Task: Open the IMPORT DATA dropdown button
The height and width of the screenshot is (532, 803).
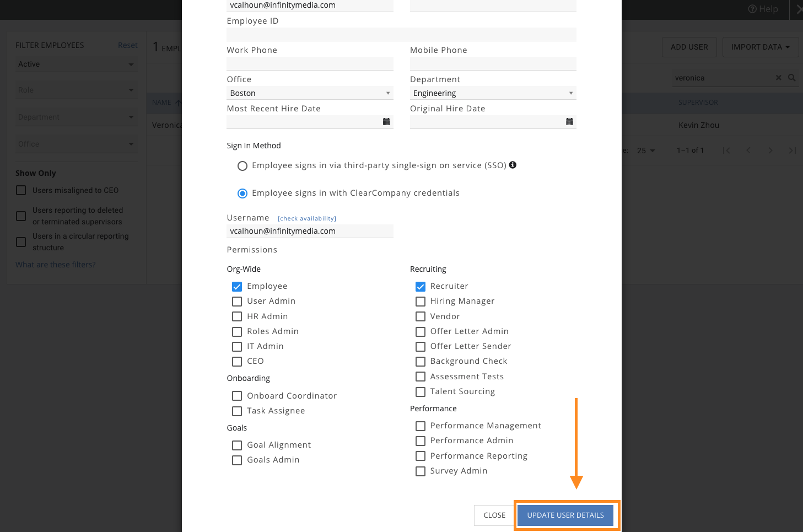Action: [760, 47]
